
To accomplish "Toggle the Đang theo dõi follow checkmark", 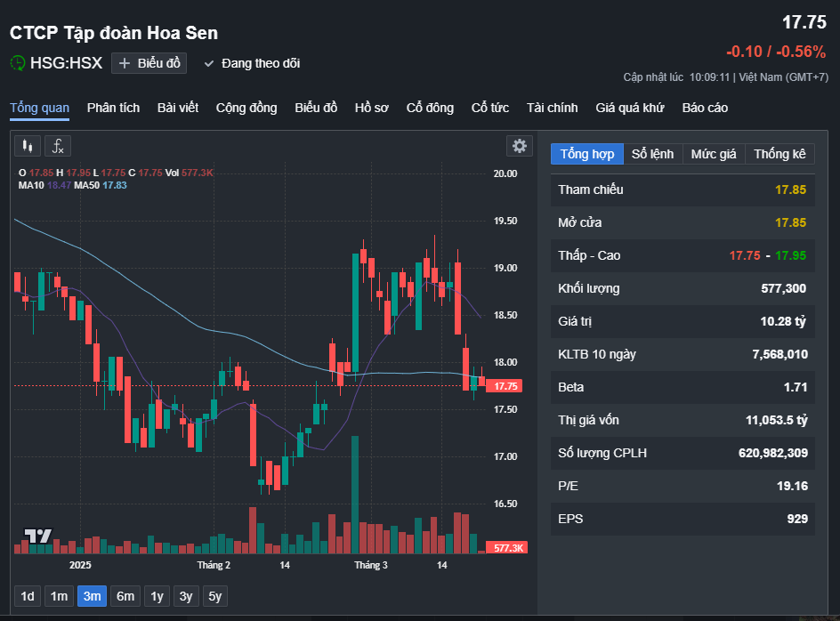I will [209, 64].
